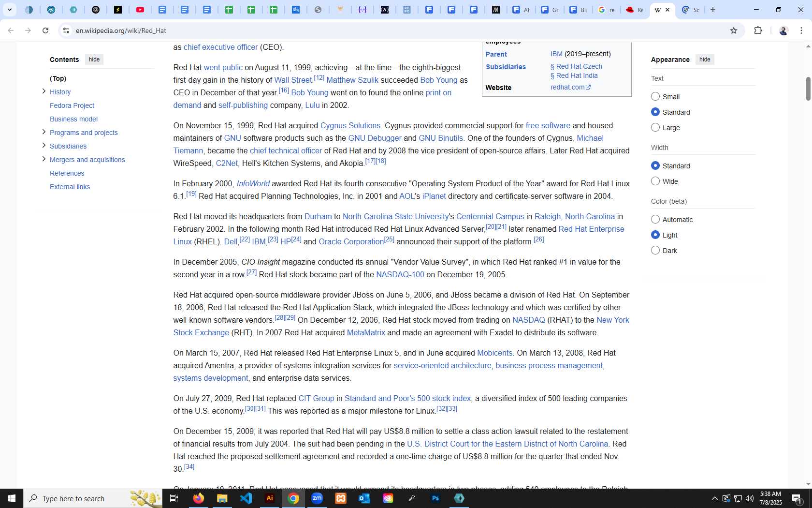The height and width of the screenshot is (508, 812).
Task: Open Outlook from the taskbar
Action: (364, 498)
